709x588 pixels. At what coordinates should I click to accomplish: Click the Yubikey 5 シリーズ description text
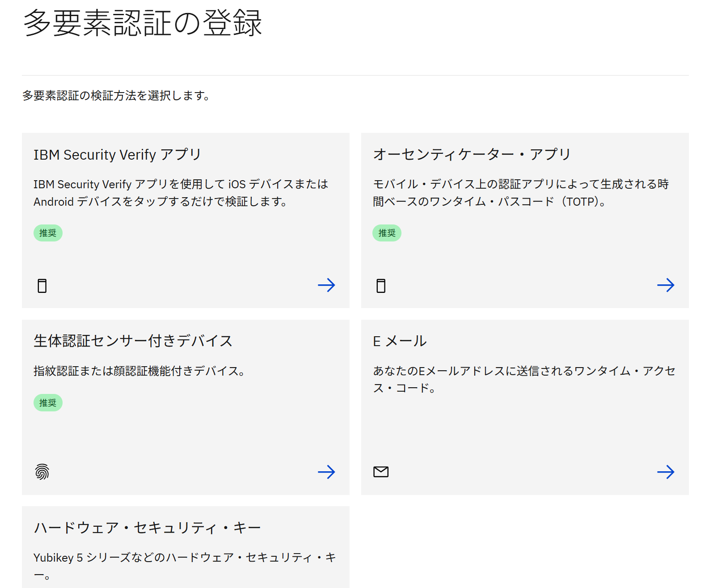pos(185,566)
